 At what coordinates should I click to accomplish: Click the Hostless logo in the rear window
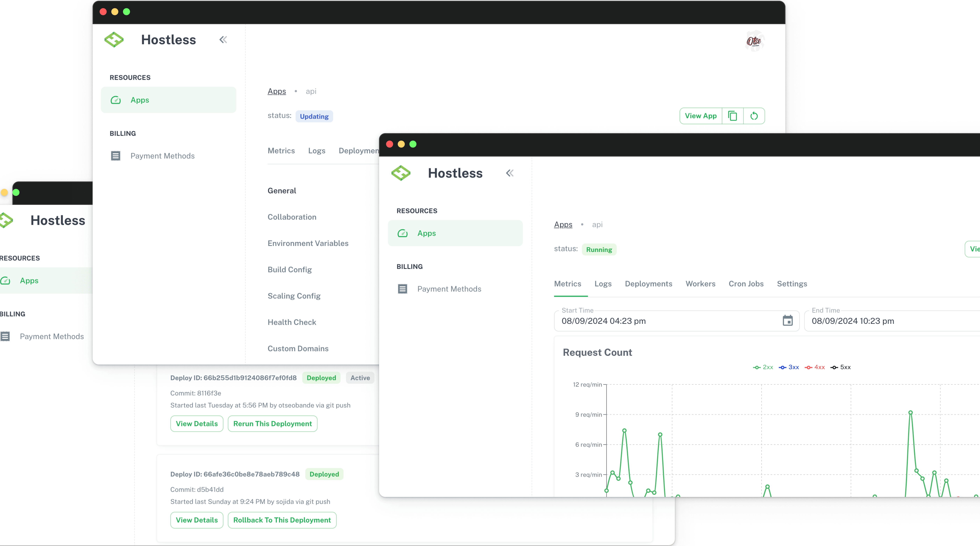tap(114, 39)
